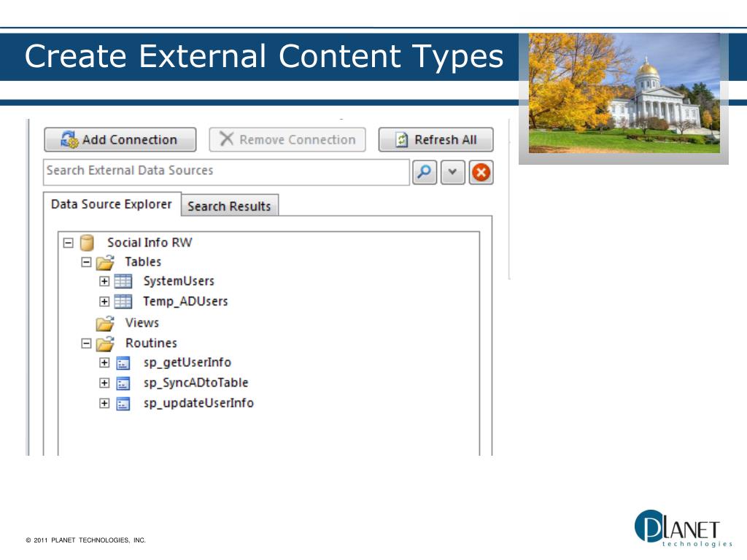This screenshot has width=747, height=560.
Task: Expand the sp_updateUserInfo routine
Action: click(x=104, y=403)
